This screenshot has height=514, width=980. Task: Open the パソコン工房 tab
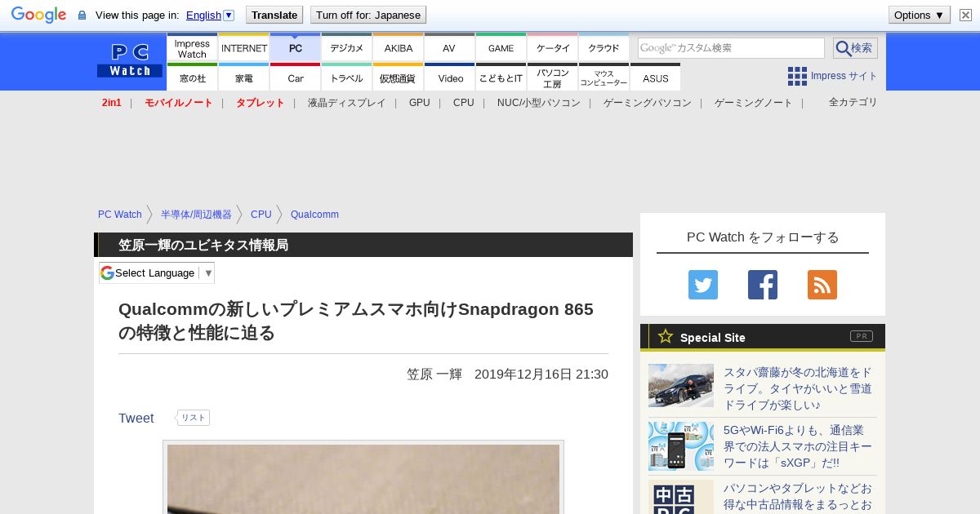[x=552, y=78]
